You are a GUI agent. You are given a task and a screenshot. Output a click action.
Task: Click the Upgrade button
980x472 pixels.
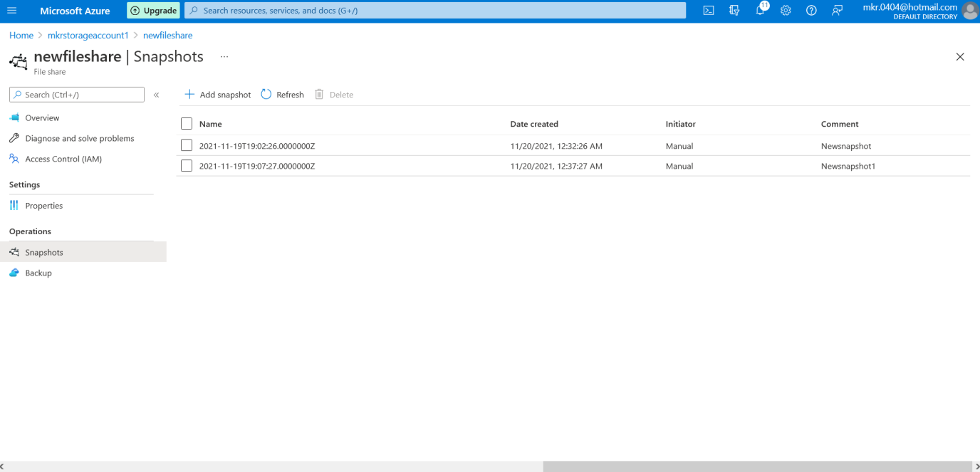coord(153,11)
